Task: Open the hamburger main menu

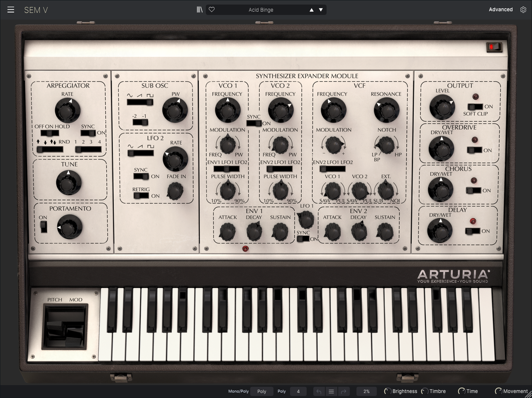Action: coord(11,10)
